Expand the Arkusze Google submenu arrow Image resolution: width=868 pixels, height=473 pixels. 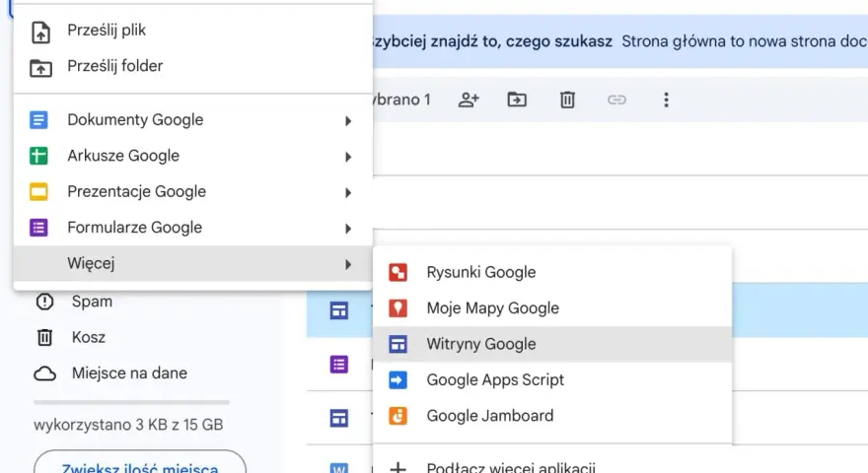pos(348,157)
